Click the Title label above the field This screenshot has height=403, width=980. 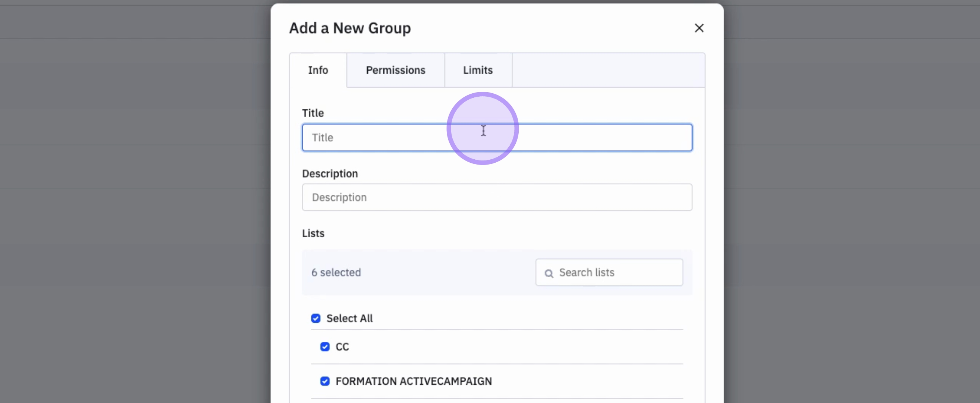pyautogui.click(x=312, y=113)
